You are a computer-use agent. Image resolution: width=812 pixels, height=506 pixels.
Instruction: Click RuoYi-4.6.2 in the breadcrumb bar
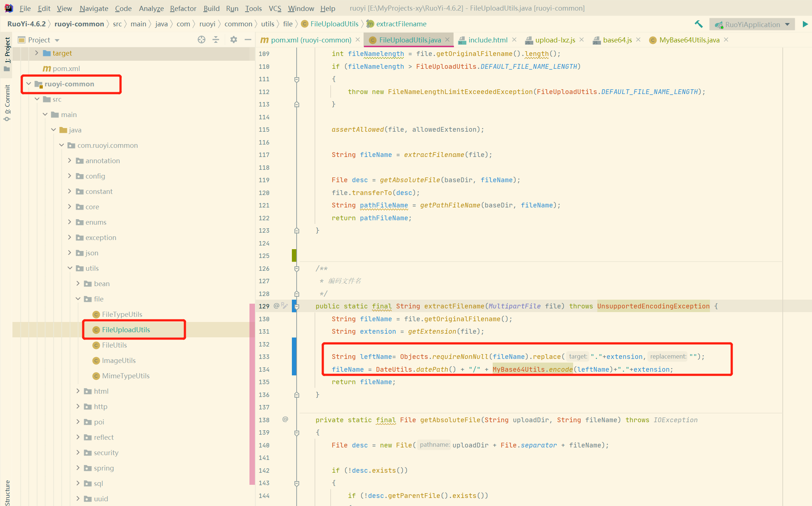26,24
